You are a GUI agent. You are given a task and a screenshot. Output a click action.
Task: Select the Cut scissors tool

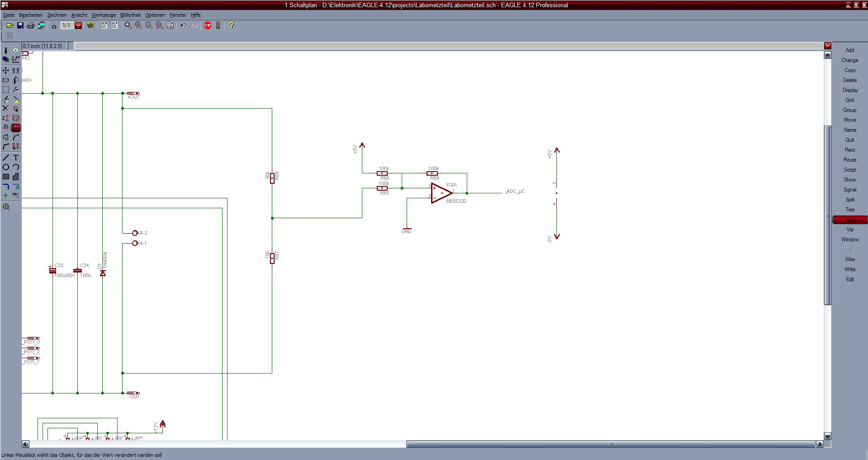pos(6,99)
